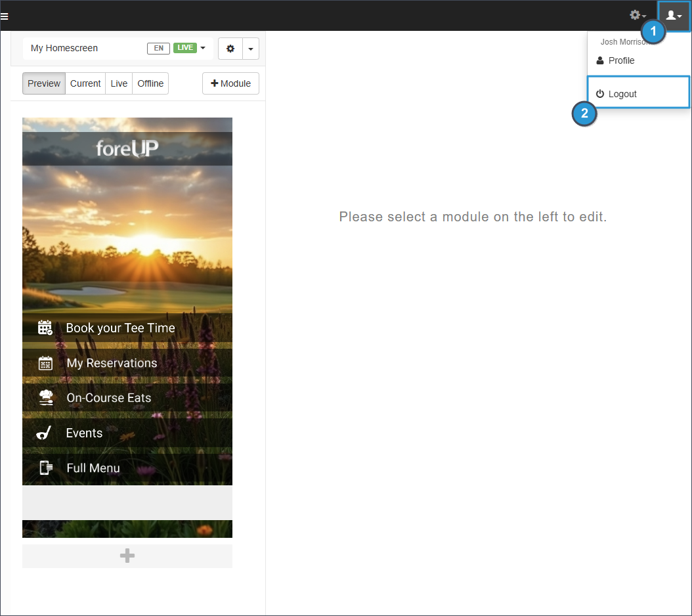Viewport: 692px width, 616px height.
Task: Expand the LIVE status dropdown arrow
Action: pos(203,48)
